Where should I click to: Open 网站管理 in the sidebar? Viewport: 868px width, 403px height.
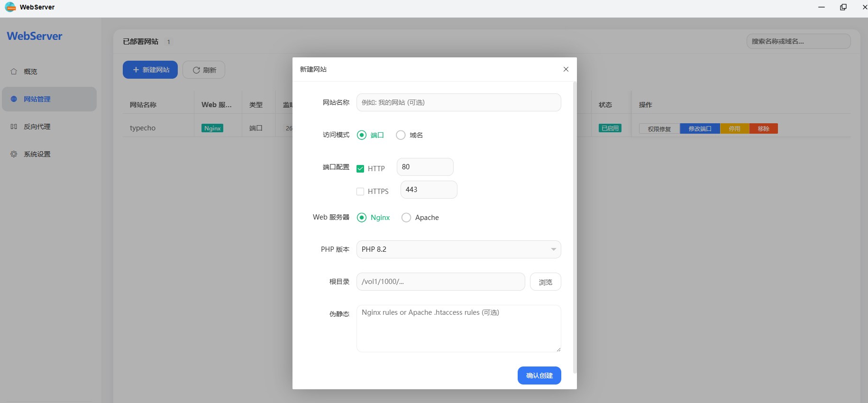49,99
